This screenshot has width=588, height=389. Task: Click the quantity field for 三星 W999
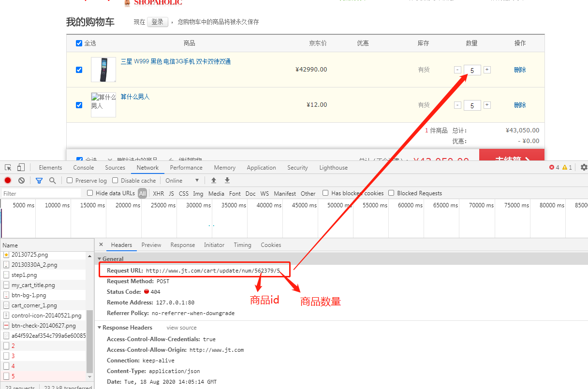472,70
